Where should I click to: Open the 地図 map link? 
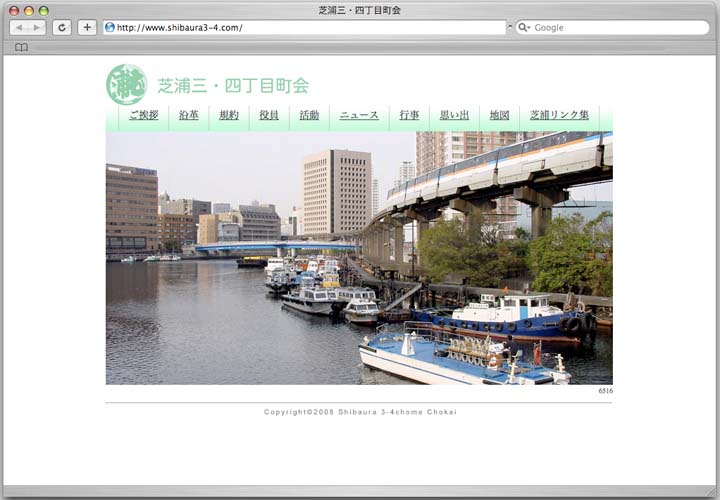[x=499, y=115]
